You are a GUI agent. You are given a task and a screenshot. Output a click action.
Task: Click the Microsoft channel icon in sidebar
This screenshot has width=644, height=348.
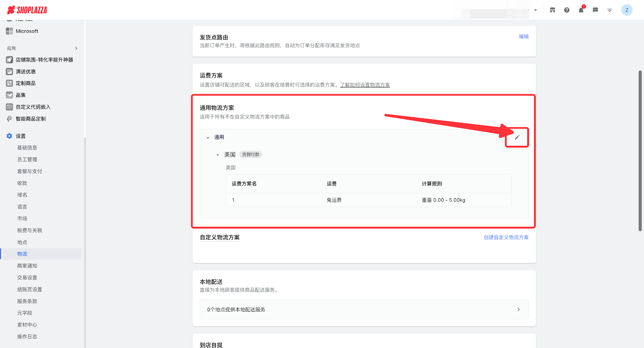pyautogui.click(x=9, y=31)
